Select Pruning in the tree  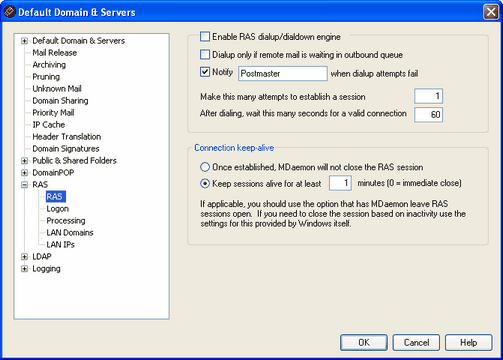46,77
